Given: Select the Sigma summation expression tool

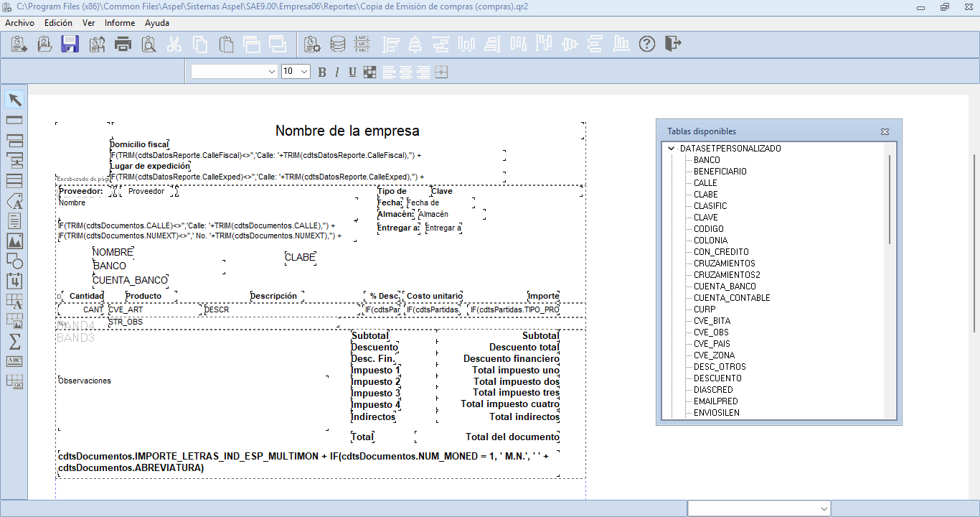Looking at the screenshot, I should tap(14, 341).
